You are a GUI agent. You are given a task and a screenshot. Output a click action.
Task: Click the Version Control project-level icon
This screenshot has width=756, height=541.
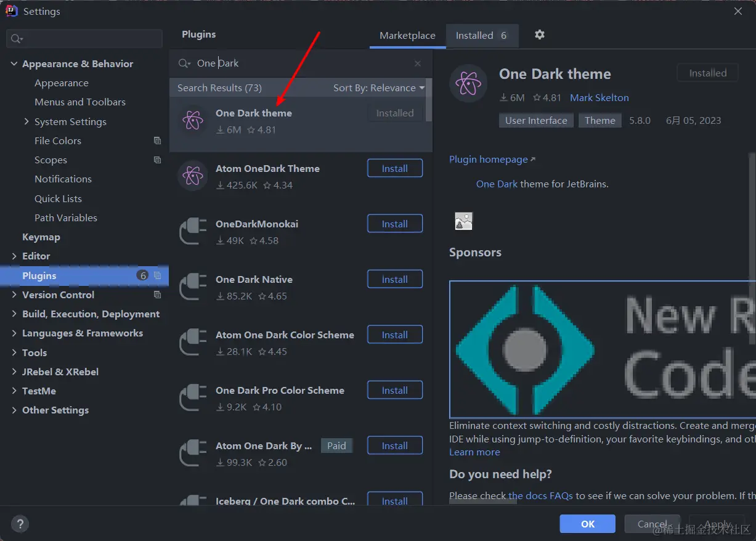click(157, 295)
